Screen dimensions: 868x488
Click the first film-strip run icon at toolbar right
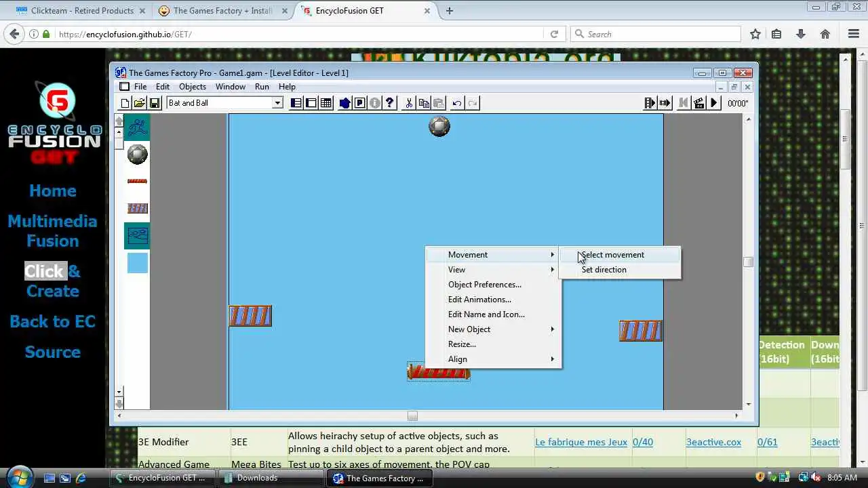(650, 103)
